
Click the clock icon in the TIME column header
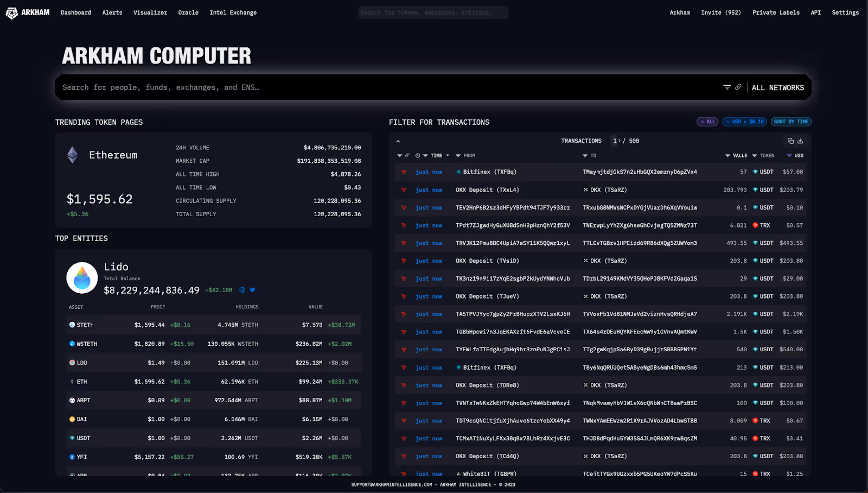point(417,155)
